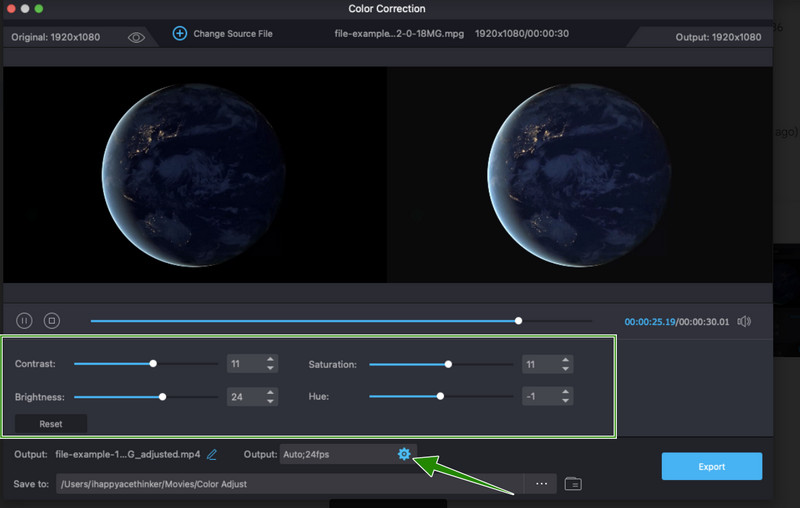This screenshot has width=800, height=508.
Task: Increase the Saturation value stepper
Action: 565,359
